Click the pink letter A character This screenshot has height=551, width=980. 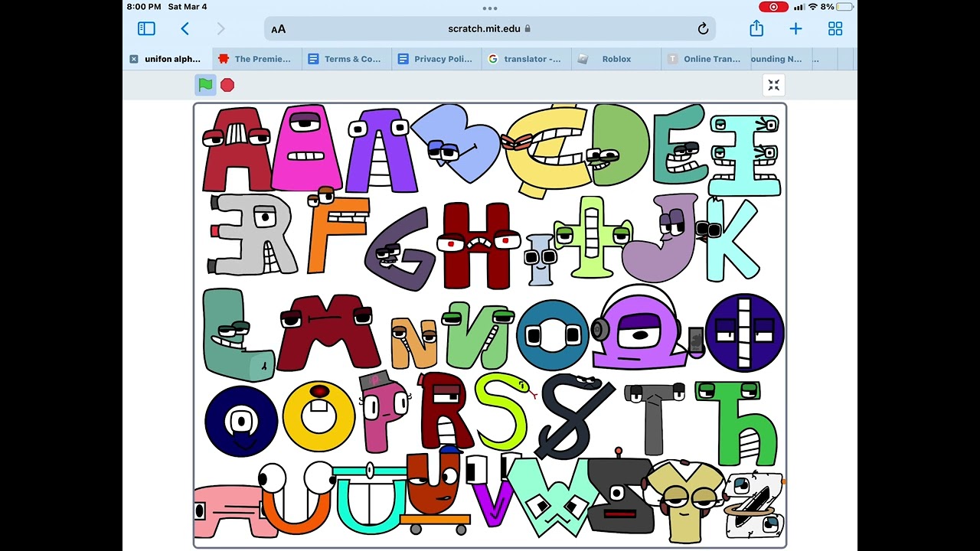coord(306,149)
